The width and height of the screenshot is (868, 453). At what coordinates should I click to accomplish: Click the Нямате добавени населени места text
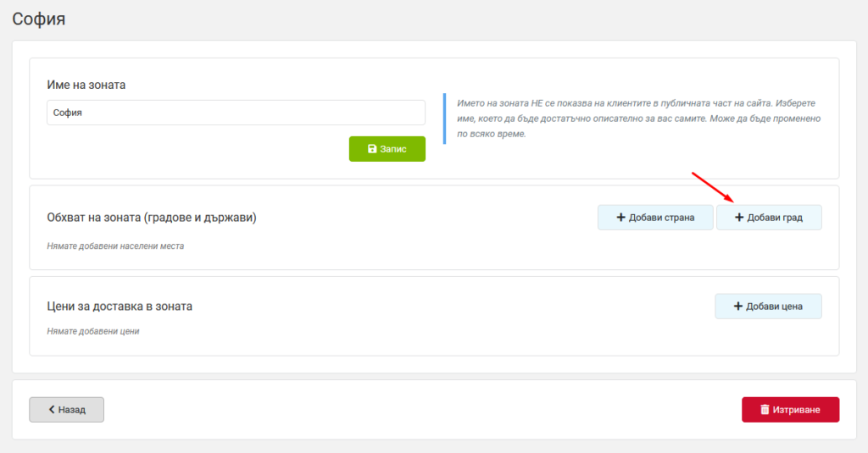[115, 246]
